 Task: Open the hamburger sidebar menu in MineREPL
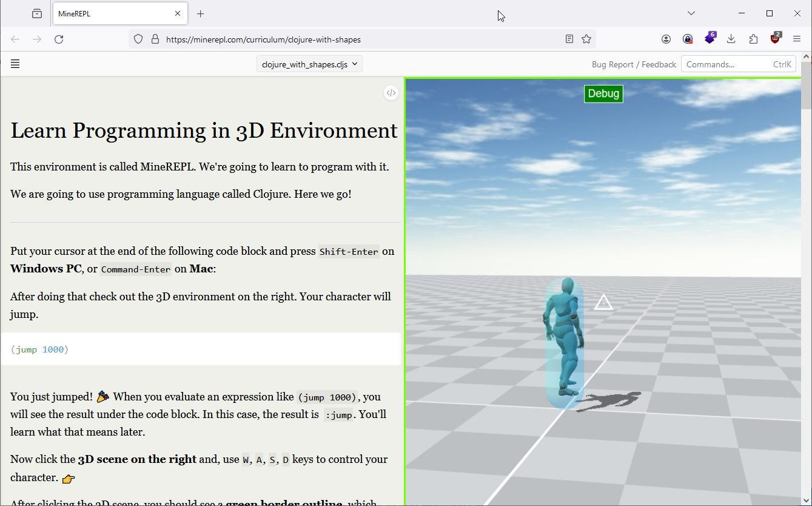click(x=15, y=64)
